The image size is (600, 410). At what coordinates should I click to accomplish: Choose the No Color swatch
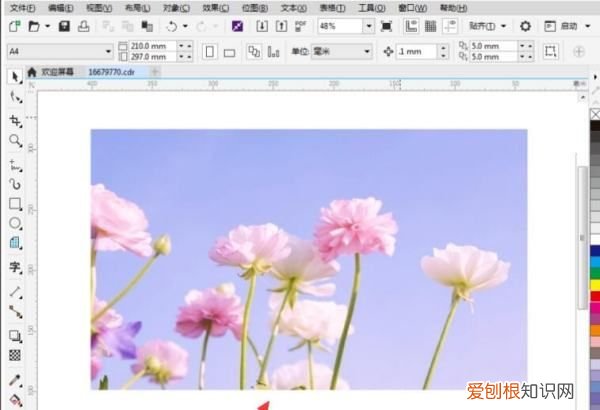tap(595, 114)
